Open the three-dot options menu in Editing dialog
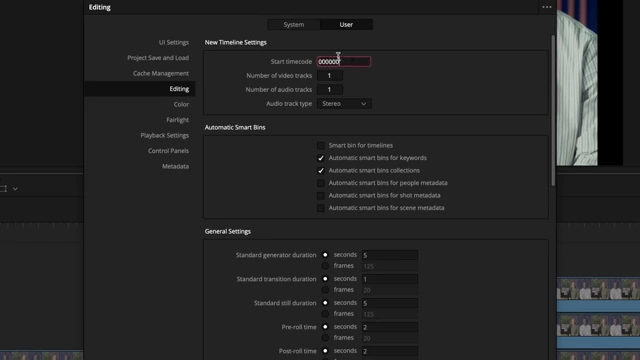The image size is (640, 360). [547, 7]
